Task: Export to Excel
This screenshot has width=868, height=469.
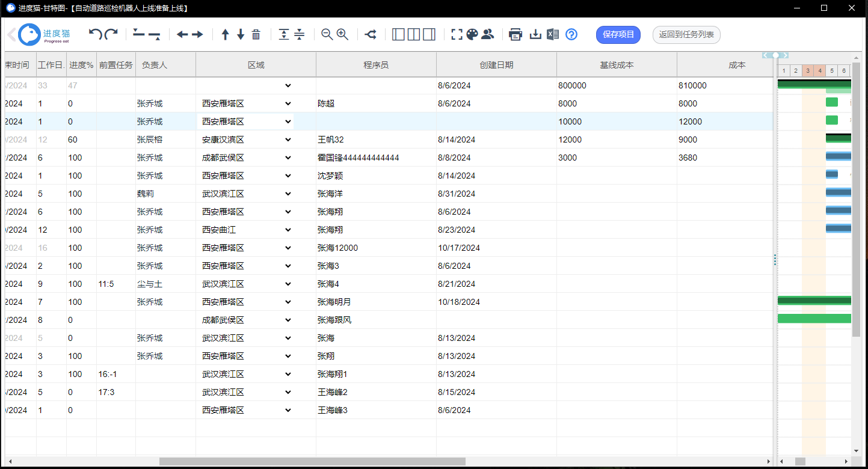Action: 553,35
